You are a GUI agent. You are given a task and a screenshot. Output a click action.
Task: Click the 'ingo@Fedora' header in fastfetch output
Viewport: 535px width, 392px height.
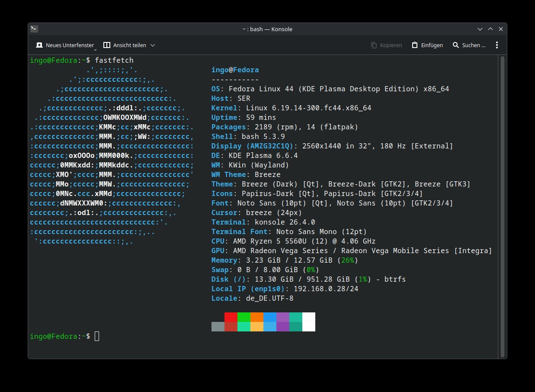pos(235,70)
